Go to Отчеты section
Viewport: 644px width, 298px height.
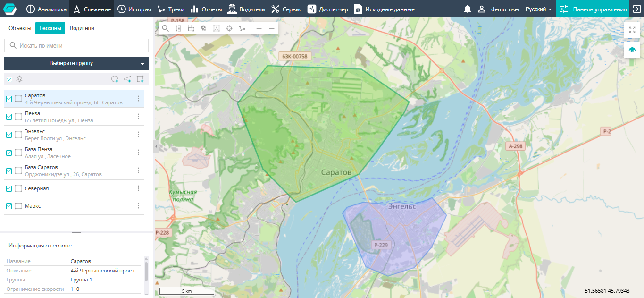[x=206, y=9]
